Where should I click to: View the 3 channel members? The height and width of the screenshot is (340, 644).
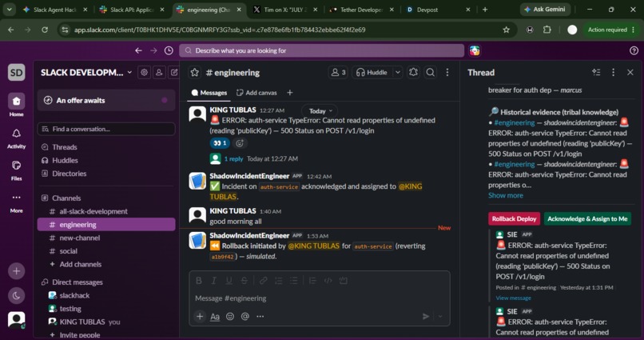pos(338,72)
